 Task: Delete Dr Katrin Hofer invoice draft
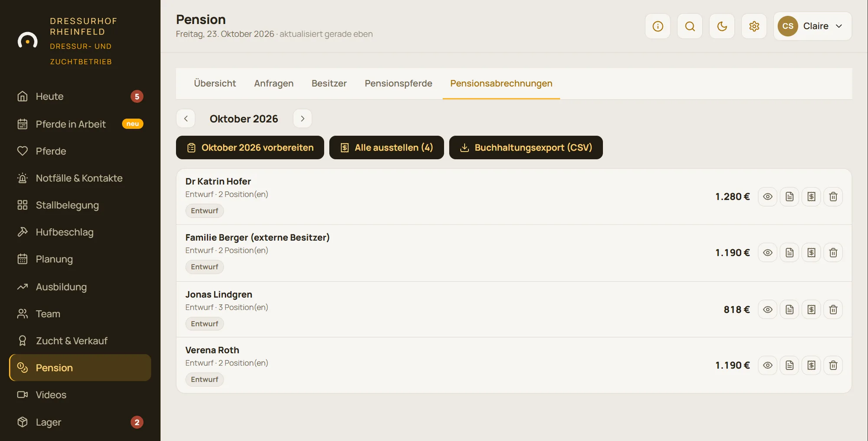coord(833,197)
